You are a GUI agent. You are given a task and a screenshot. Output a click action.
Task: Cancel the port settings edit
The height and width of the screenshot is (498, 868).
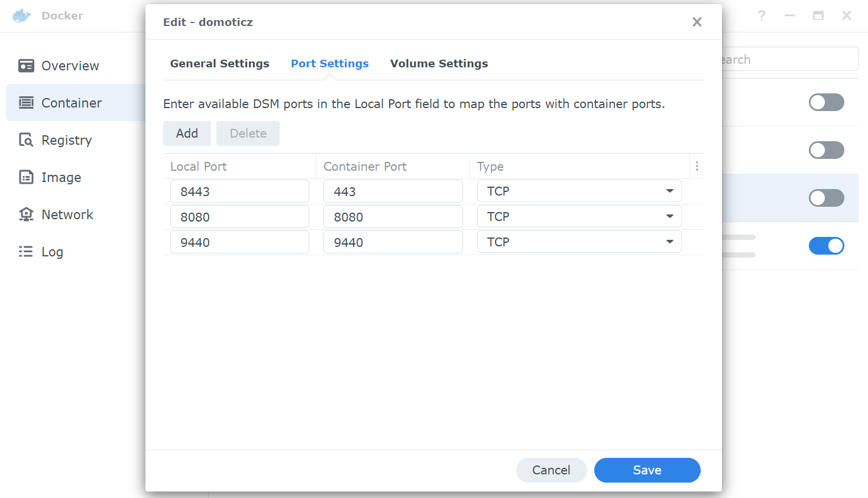551,470
